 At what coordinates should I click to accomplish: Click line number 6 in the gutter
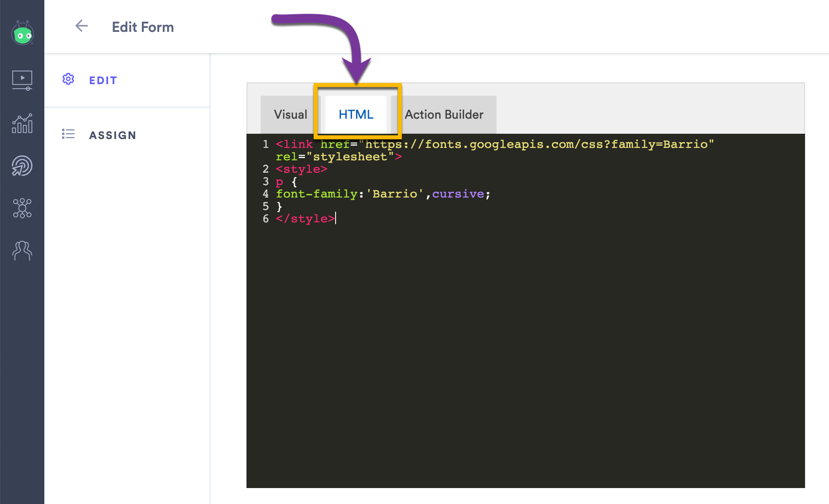coord(266,218)
